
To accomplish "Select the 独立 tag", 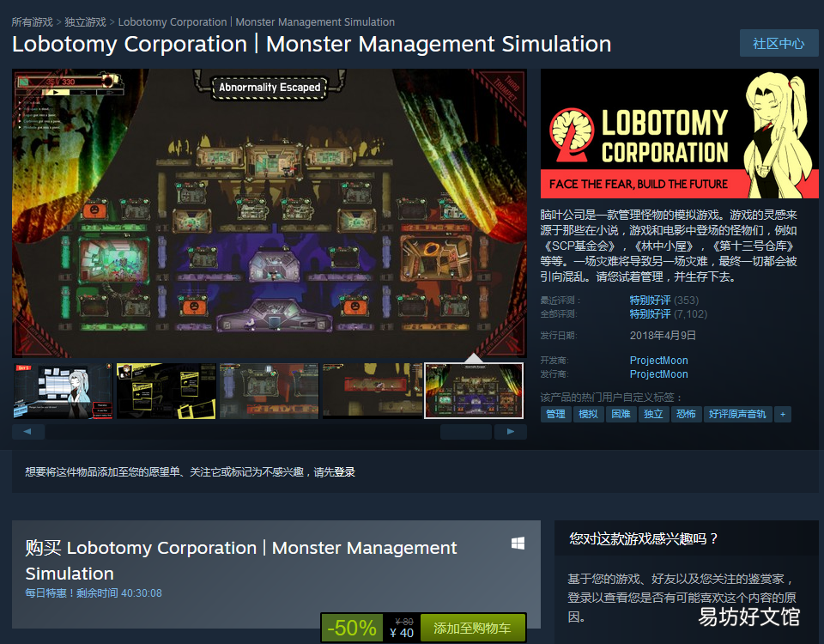I will pos(654,414).
